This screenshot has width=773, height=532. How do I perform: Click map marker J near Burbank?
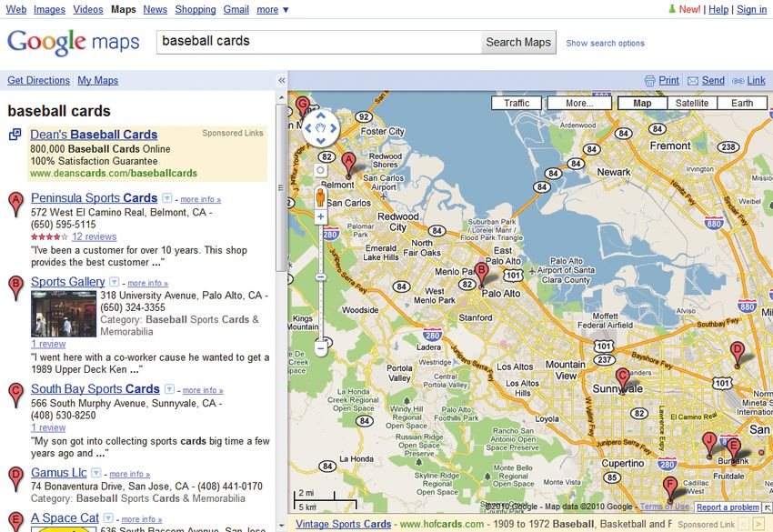709,446
